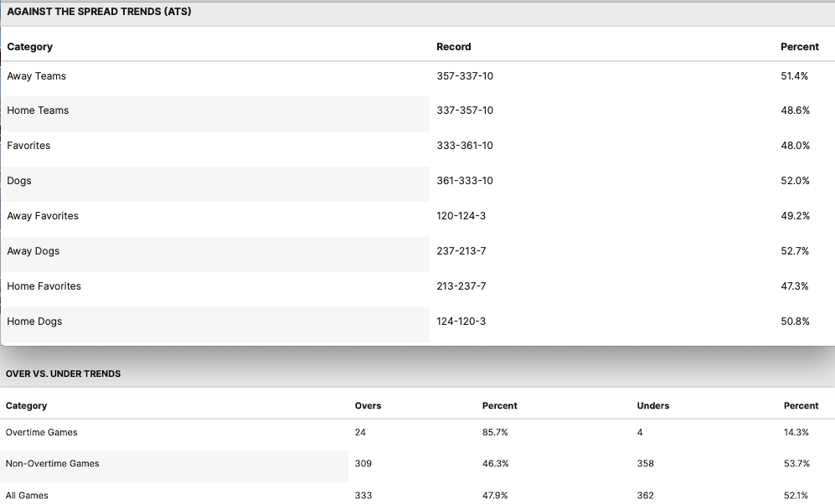Click the Category header in ATS table

30,47
